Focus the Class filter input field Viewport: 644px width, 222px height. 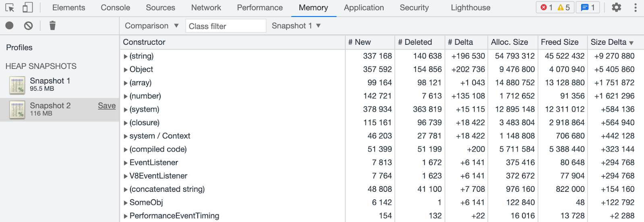(225, 26)
